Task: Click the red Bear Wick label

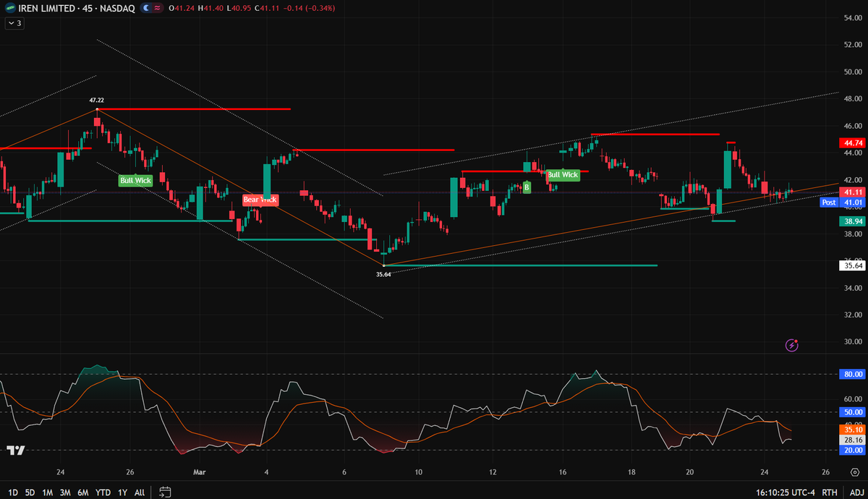Action: 260,199
